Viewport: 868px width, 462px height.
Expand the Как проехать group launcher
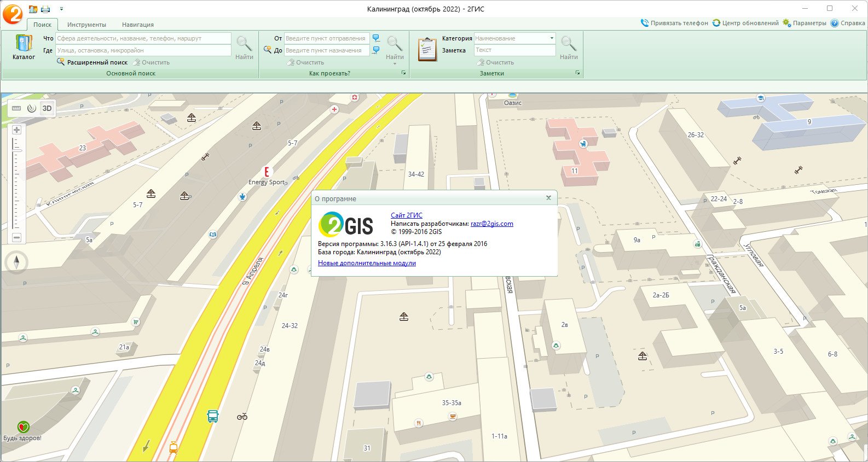403,73
